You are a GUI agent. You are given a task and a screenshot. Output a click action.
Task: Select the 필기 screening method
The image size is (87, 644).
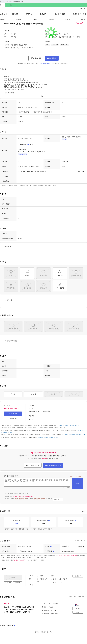click(54, 394)
